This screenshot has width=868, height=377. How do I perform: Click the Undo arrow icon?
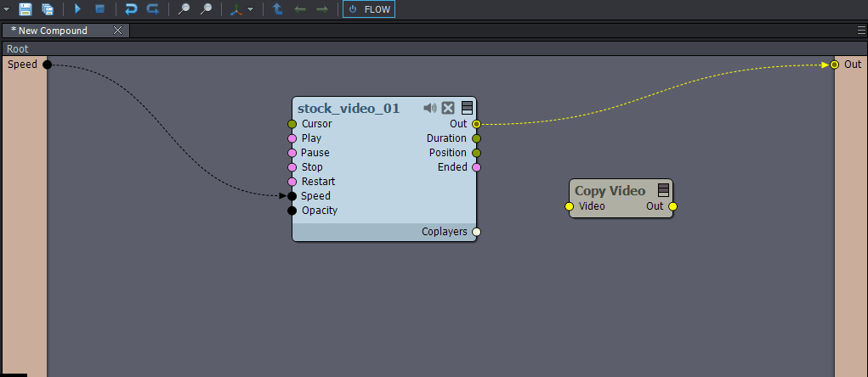(131, 8)
